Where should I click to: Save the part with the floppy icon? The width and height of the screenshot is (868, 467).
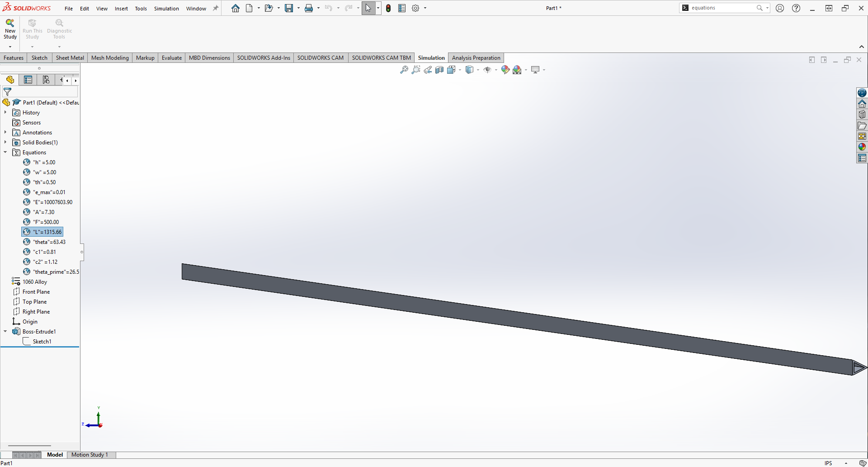[289, 8]
